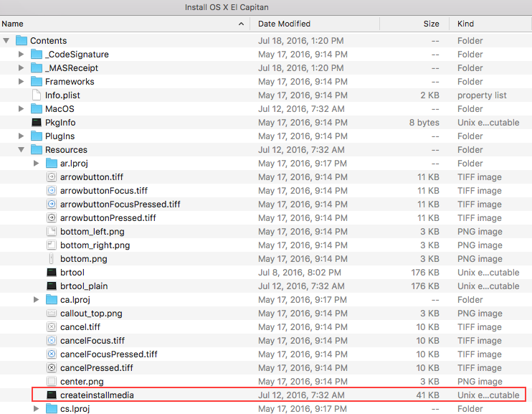Click the '8 bytes' size of PkgInfo
Viewport: 532px width, 414px height.
(x=424, y=122)
